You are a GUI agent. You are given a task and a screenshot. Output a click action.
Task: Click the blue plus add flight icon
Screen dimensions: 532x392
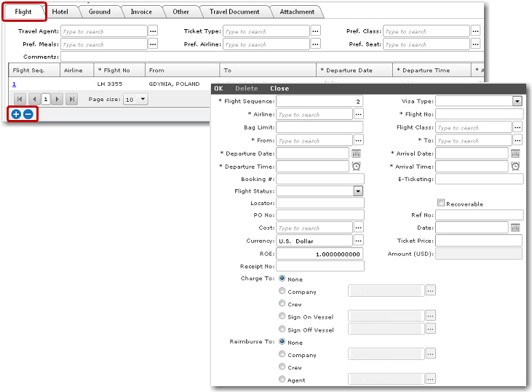16,114
